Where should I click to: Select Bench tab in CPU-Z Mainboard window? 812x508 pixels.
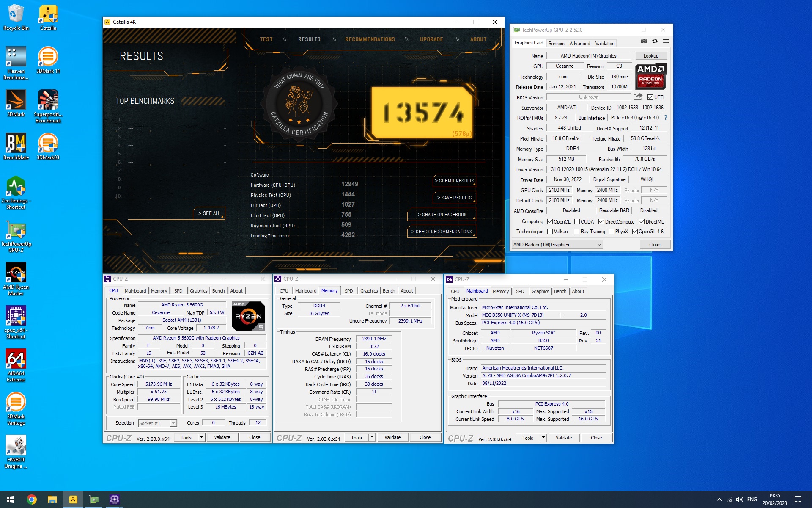coord(560,291)
